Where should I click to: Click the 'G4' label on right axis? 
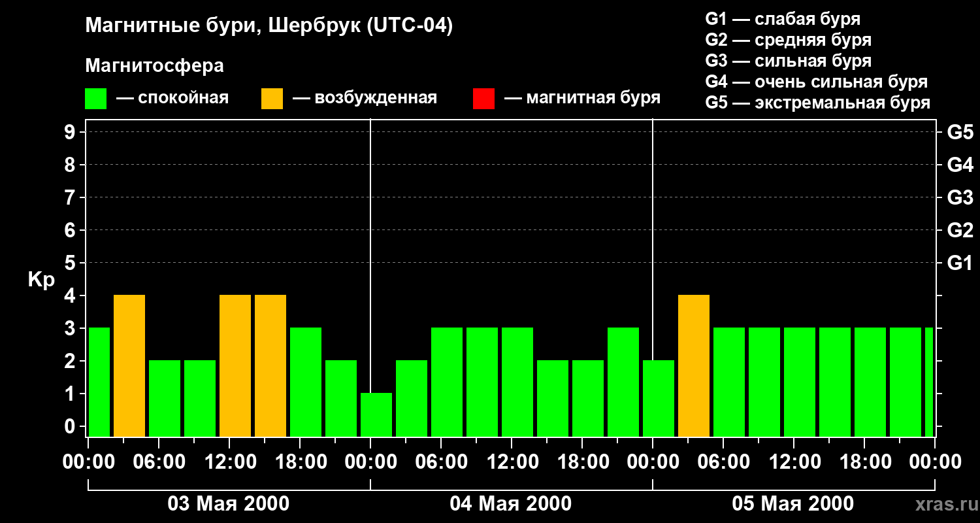pos(960,165)
